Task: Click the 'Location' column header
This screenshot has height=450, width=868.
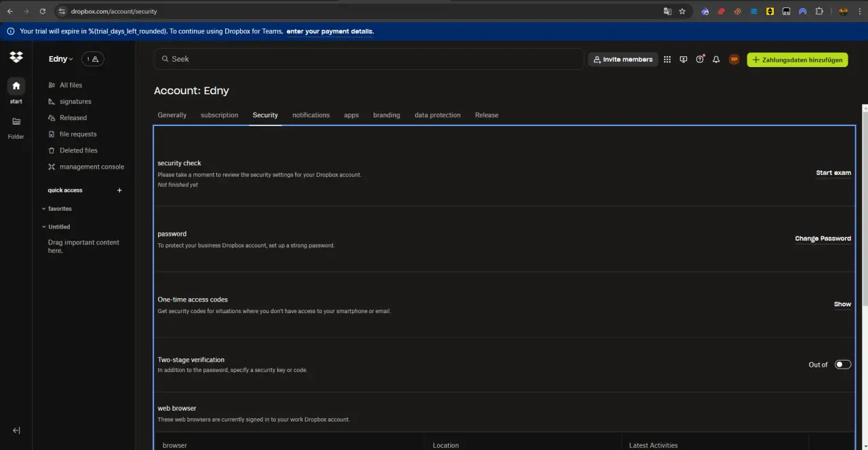Action: (446, 445)
